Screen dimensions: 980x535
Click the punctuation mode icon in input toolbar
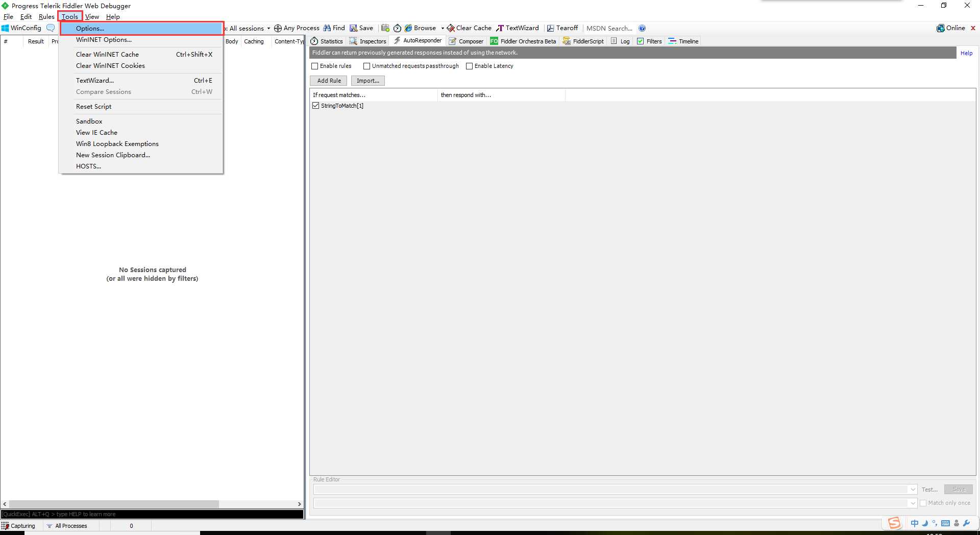click(x=935, y=523)
